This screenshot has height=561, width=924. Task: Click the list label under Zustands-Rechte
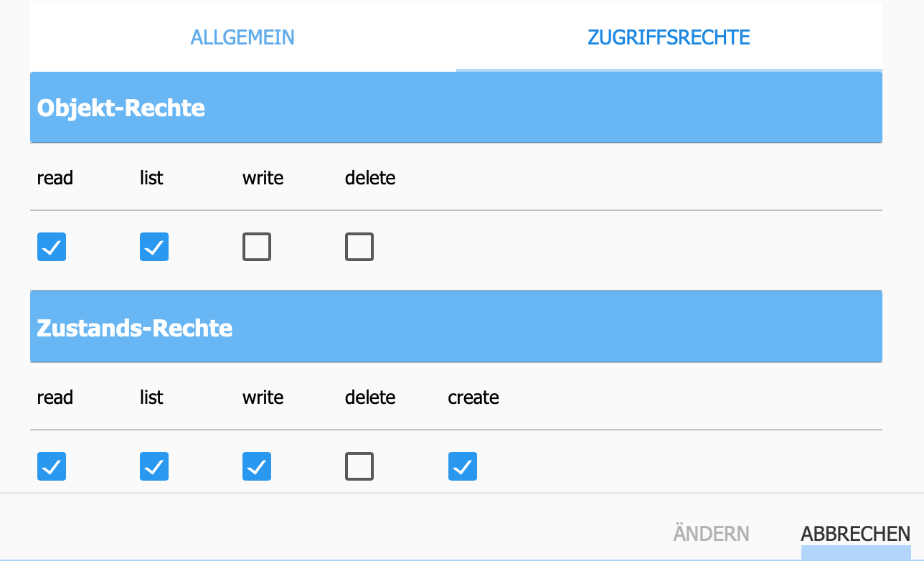(151, 397)
